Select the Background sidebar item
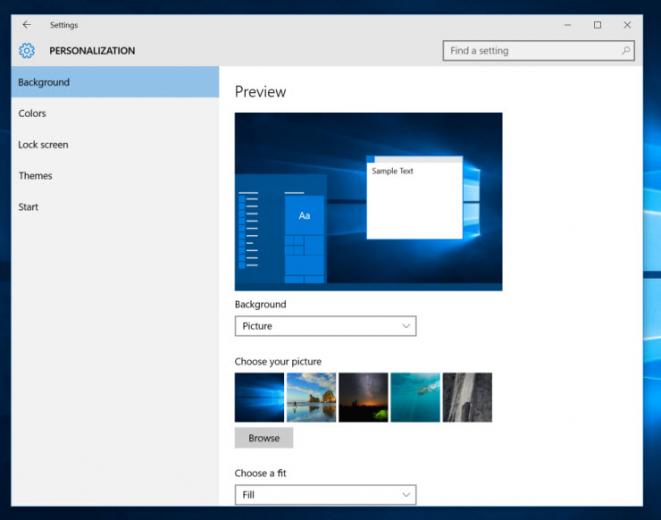This screenshot has height=520, width=661. tap(115, 82)
